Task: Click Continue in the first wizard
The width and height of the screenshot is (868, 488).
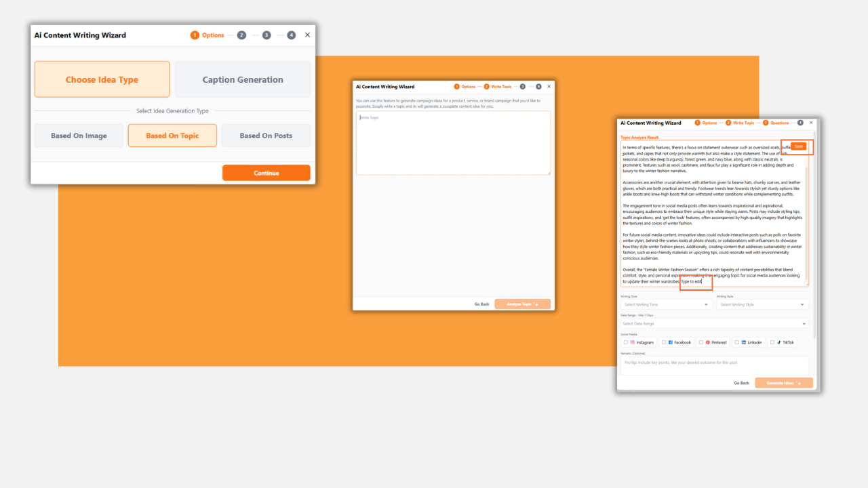Action: 267,173
